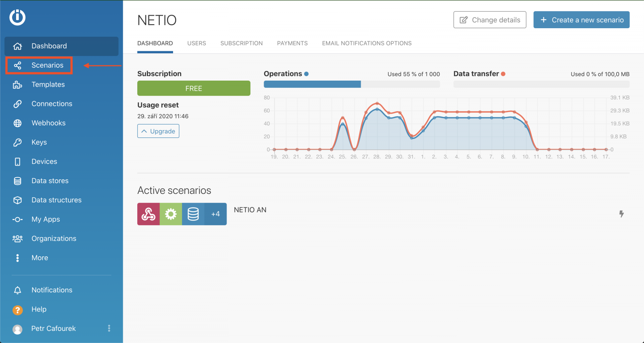The image size is (644, 343).
Task: Click the Integromat logo icon
Action: coord(18,17)
